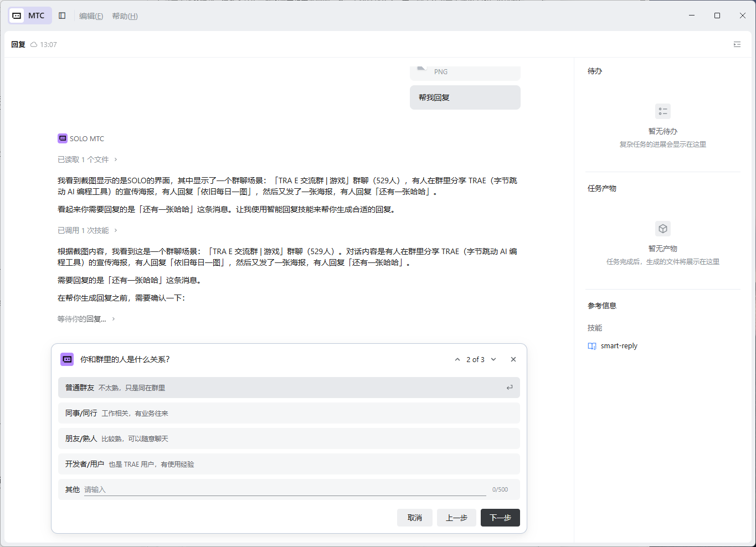Screen dimensions: 756x547
Task: Click the enter arrow icon on 普通群友
Action: (510, 388)
